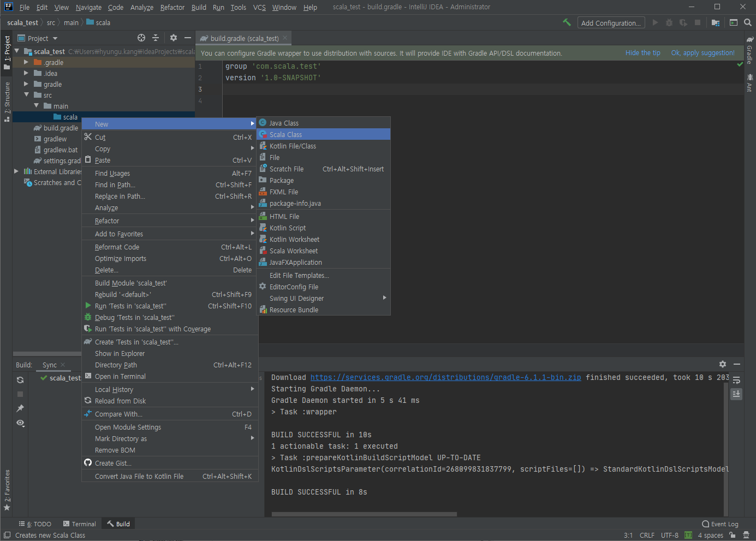756x541 pixels.
Task: Open Project panel gear settings
Action: [x=174, y=38]
